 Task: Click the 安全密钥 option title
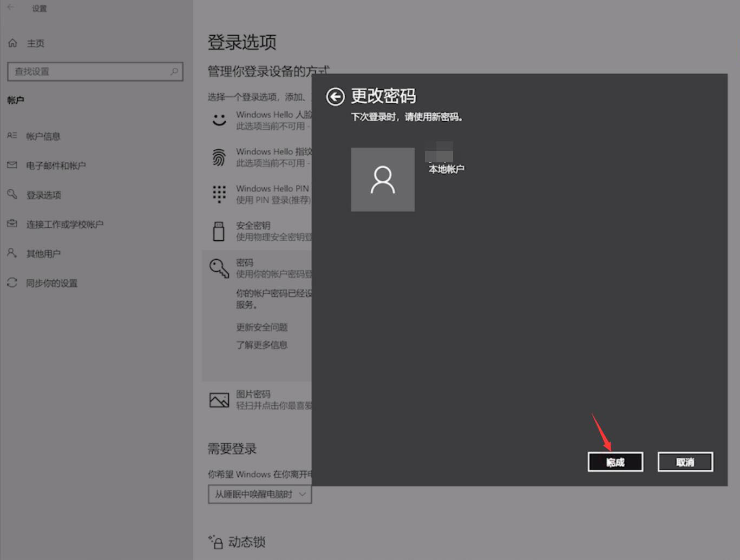[253, 225]
